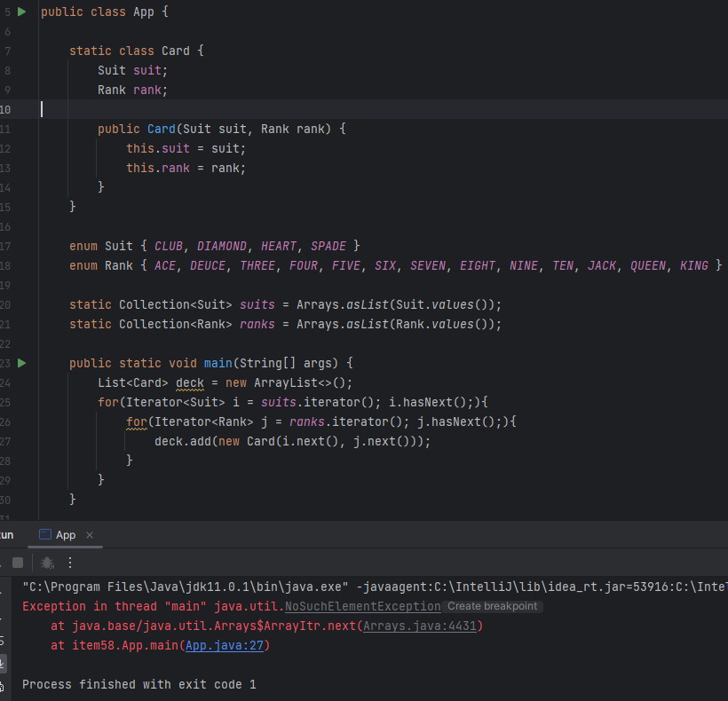Click 'Process finished with exit code 1' text
728x701 pixels.
tap(139, 684)
